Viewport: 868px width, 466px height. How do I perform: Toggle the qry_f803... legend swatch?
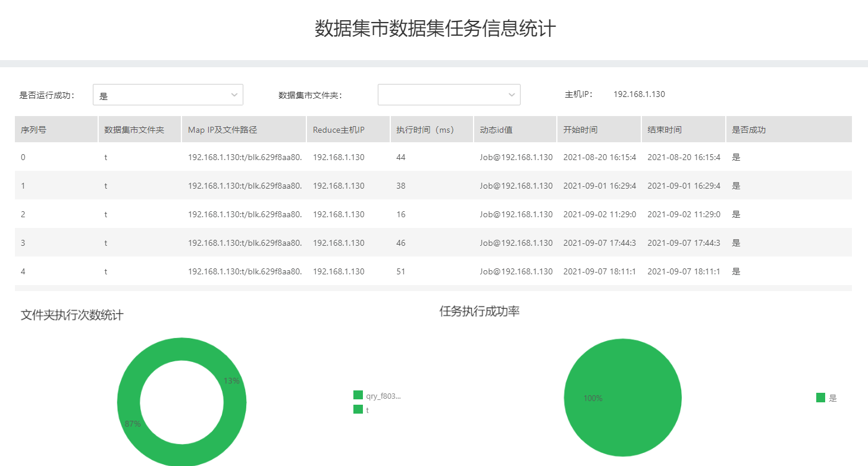coord(358,395)
